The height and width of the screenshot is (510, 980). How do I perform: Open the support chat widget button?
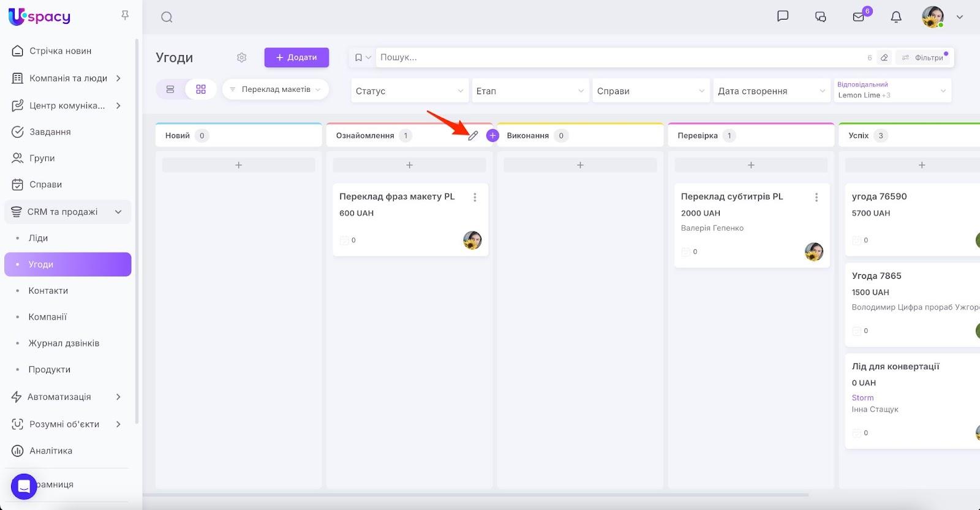pyautogui.click(x=24, y=487)
